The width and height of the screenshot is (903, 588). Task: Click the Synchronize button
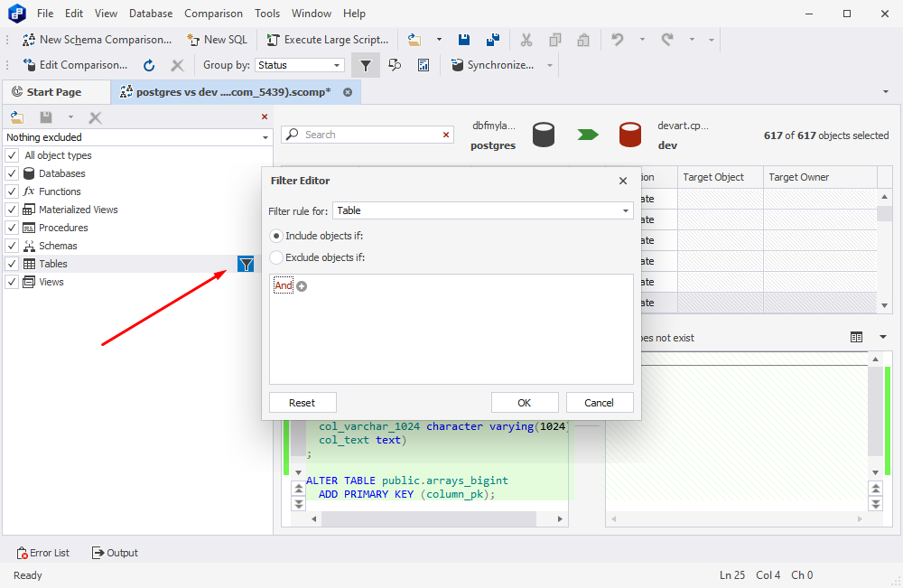pyautogui.click(x=493, y=65)
